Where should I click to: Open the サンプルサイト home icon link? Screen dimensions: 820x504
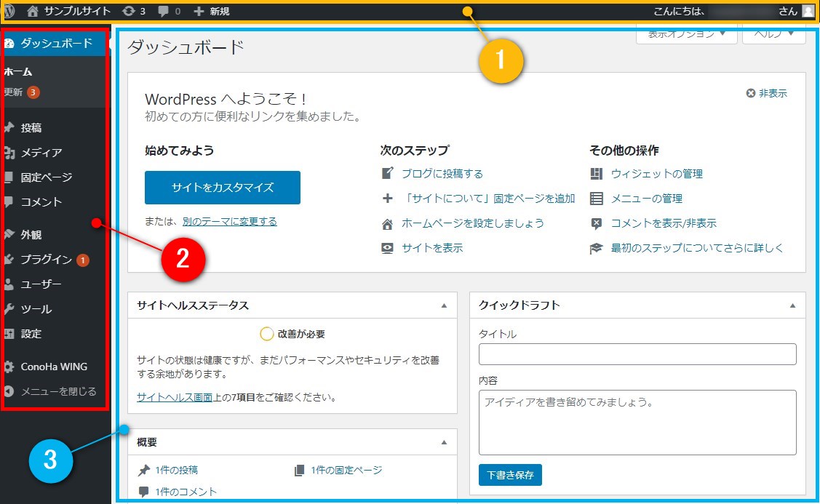pyautogui.click(x=33, y=11)
